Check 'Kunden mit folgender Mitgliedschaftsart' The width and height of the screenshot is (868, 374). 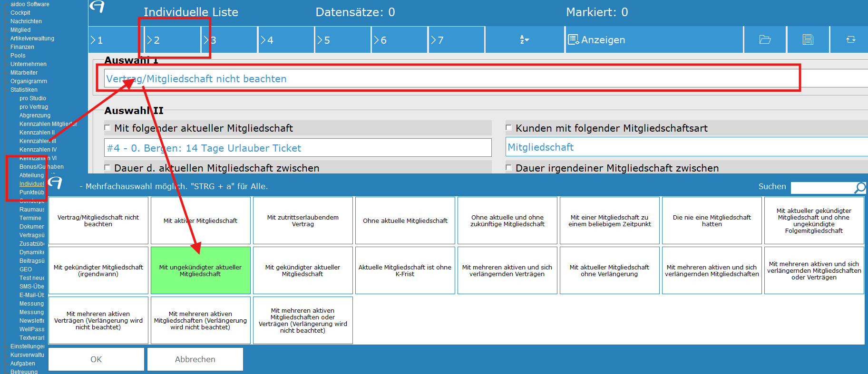[508, 128]
